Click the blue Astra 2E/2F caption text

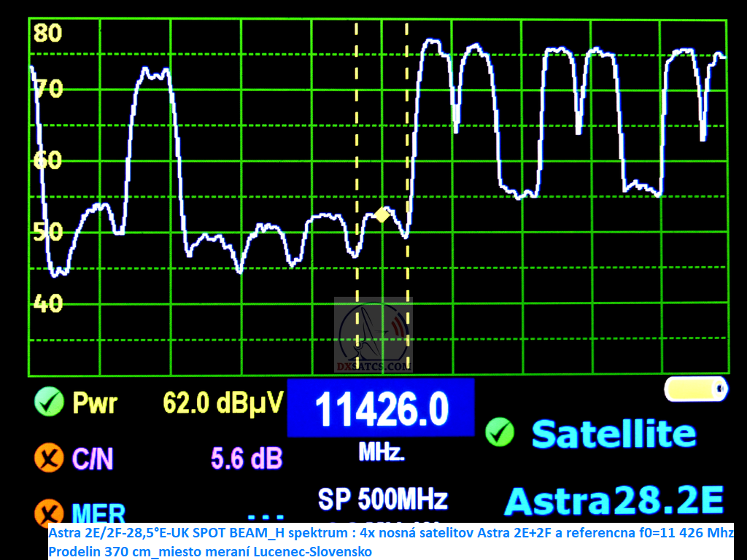click(x=390, y=542)
